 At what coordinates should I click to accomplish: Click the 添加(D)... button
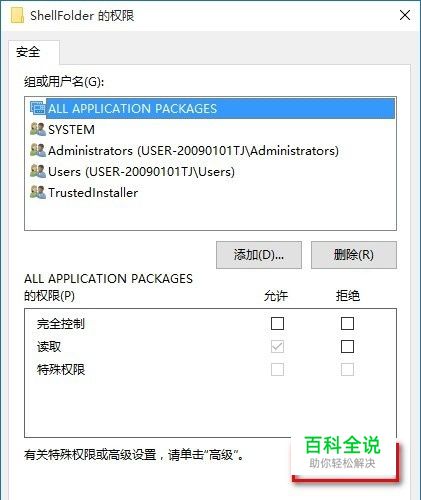tap(259, 255)
